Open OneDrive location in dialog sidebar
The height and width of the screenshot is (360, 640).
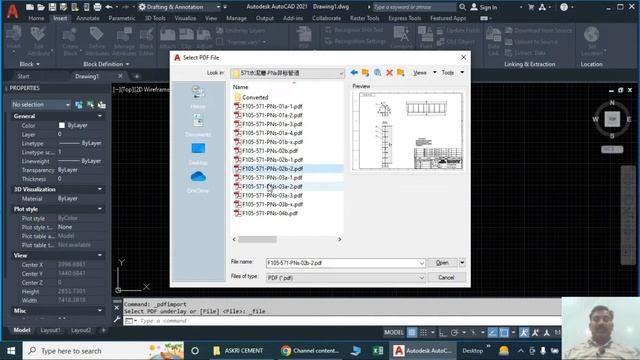[198, 182]
